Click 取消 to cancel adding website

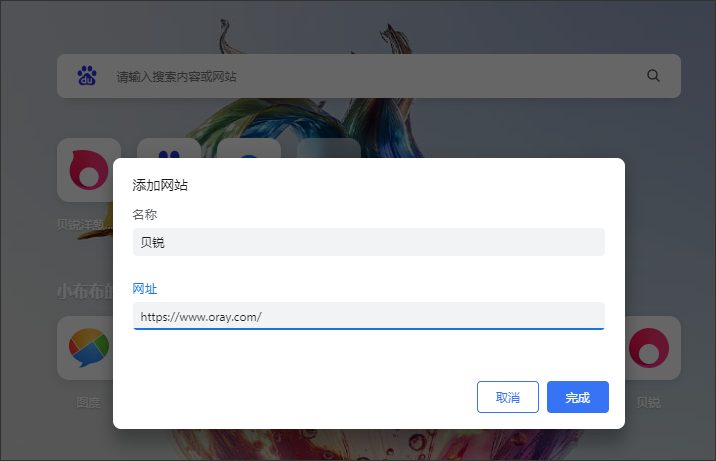pos(508,397)
